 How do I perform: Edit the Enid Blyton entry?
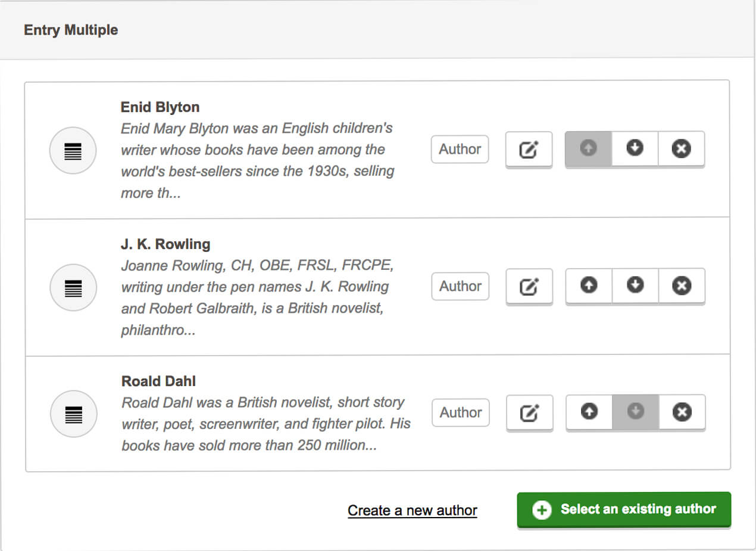coord(529,149)
